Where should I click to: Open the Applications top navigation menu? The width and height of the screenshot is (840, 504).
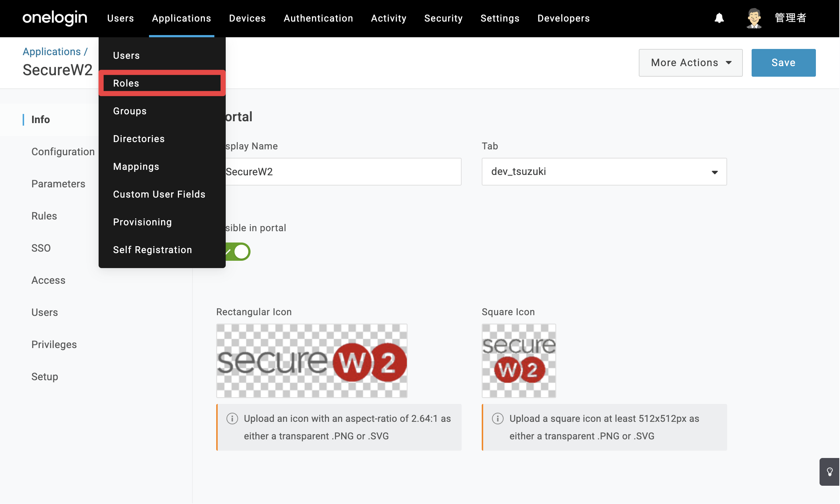182,18
